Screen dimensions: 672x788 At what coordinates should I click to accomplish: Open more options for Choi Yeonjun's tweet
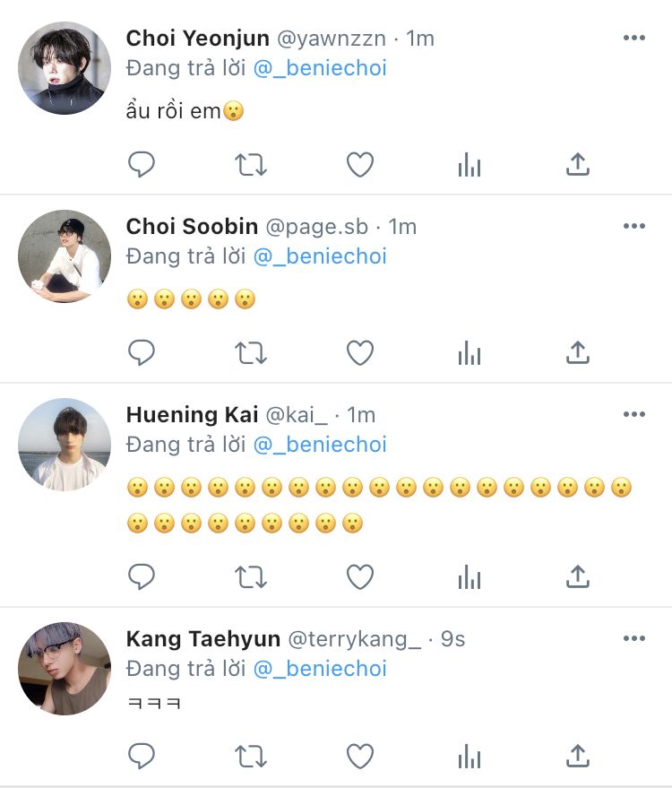tap(633, 38)
